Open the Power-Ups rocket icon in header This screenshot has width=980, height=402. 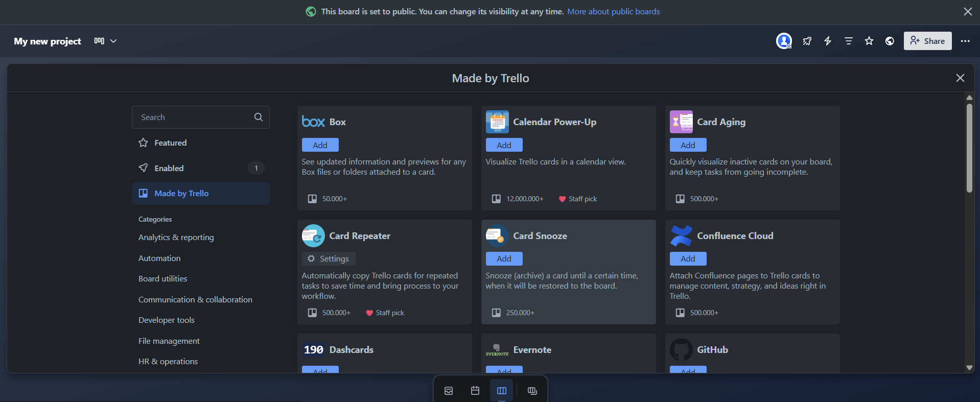click(x=807, y=41)
